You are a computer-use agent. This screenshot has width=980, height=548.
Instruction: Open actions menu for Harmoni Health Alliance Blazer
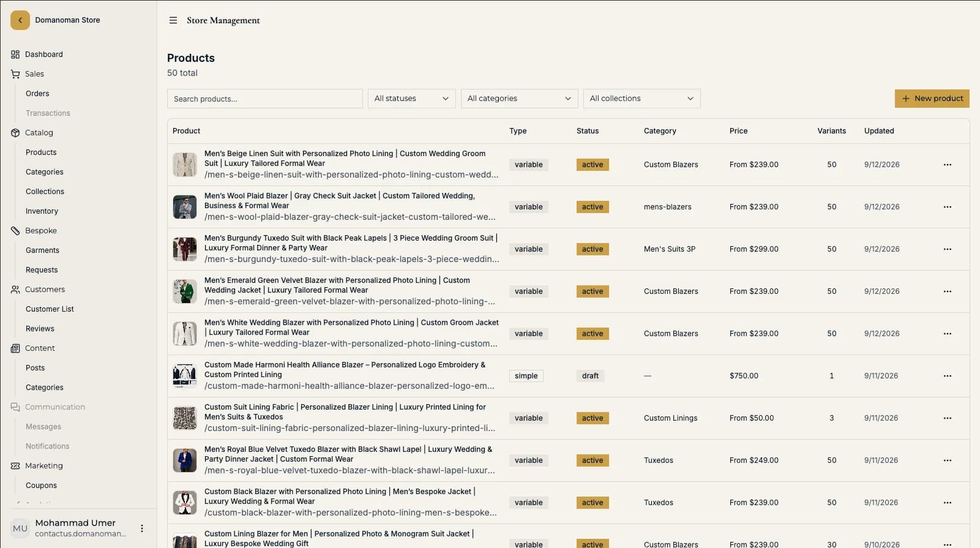(x=948, y=376)
